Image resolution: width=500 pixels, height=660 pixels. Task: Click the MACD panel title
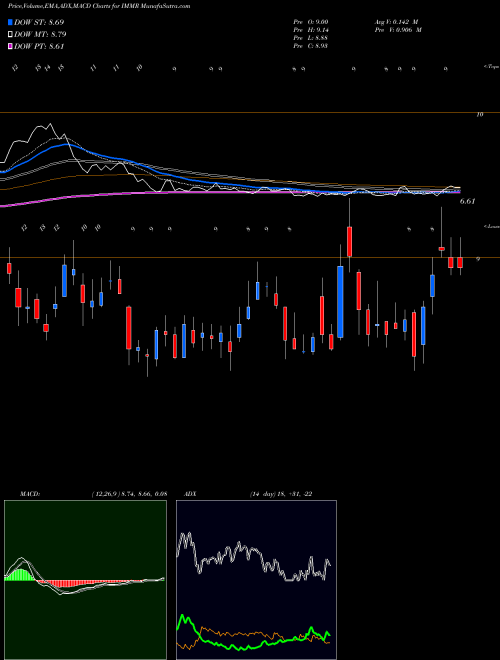click(x=29, y=494)
